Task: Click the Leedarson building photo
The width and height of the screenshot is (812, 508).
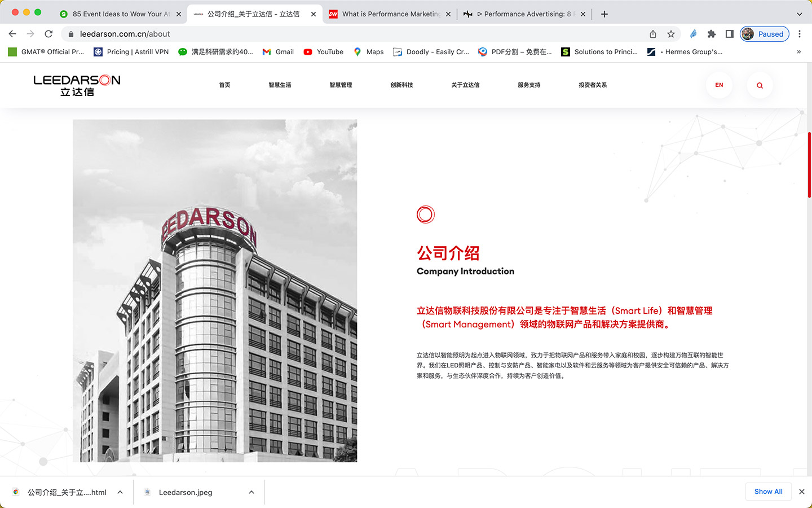Action: click(215, 291)
